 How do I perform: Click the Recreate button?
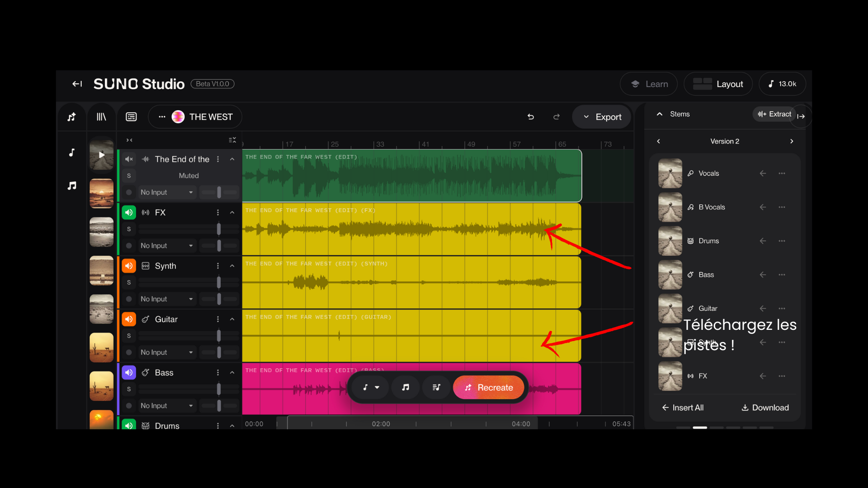click(489, 388)
